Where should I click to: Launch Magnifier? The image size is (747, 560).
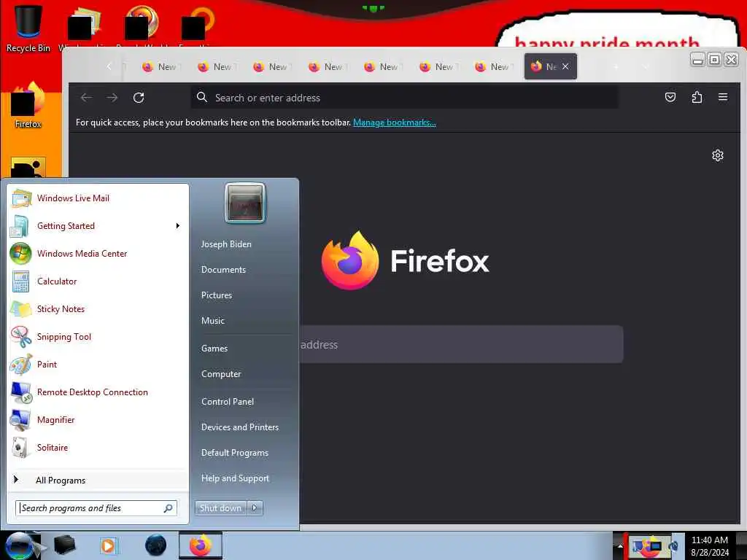[x=98, y=419]
